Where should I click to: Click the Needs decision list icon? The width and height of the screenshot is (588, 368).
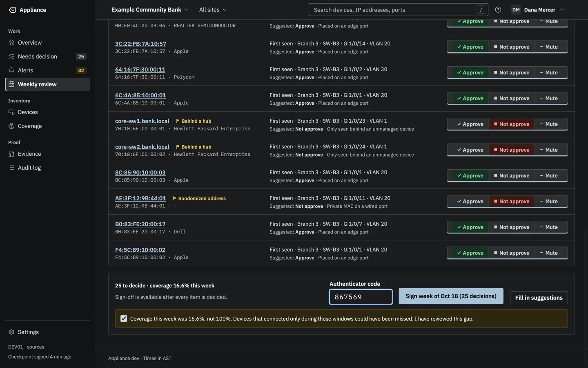[11, 56]
